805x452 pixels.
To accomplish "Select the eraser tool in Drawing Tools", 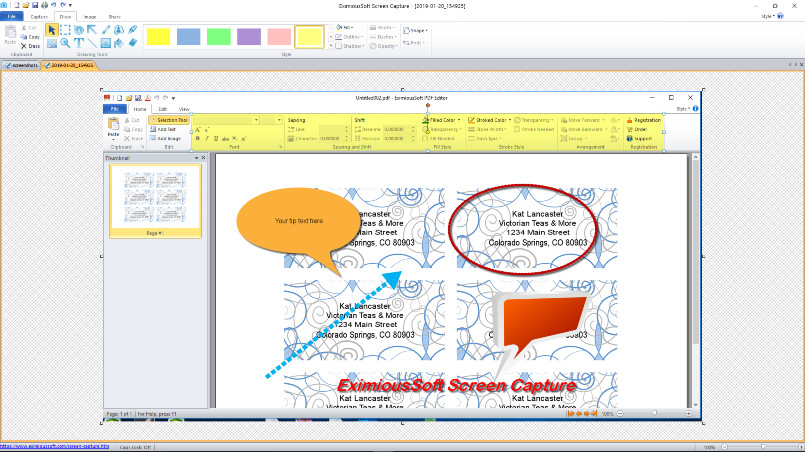I will 132,43.
